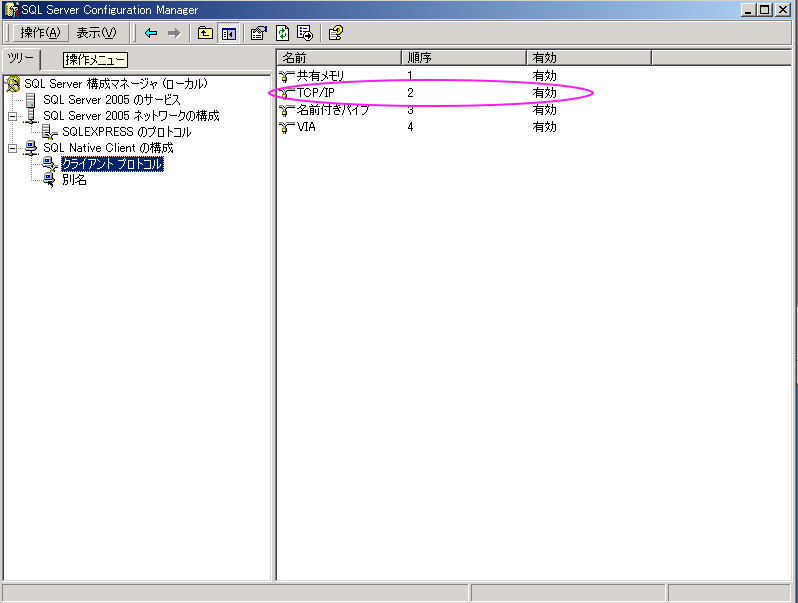Image resolution: width=798 pixels, height=603 pixels.
Task: Select 別名 under SQL Native Client
Action: pyautogui.click(x=74, y=180)
